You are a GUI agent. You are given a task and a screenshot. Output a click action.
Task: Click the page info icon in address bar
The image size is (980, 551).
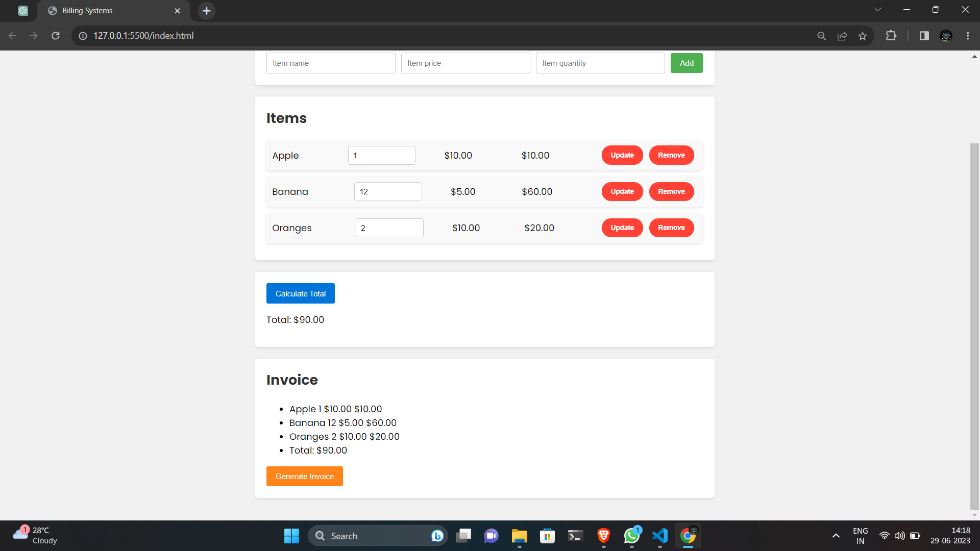click(82, 36)
